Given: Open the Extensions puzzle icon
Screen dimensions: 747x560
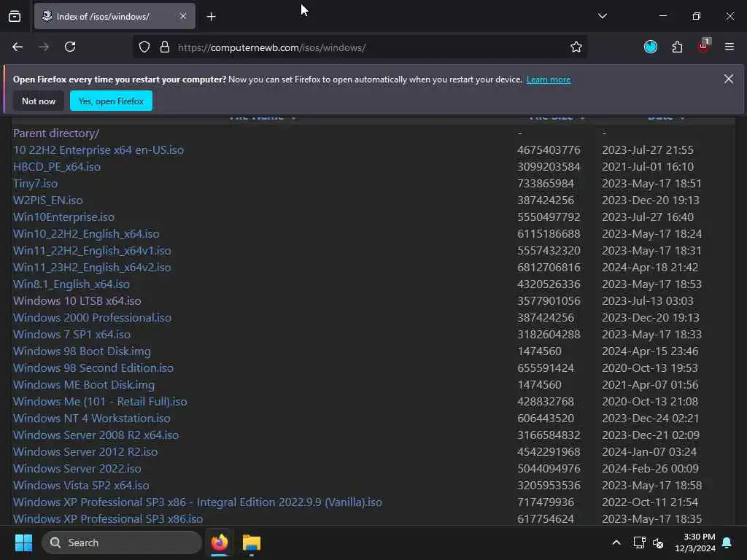Looking at the screenshot, I should [x=677, y=47].
